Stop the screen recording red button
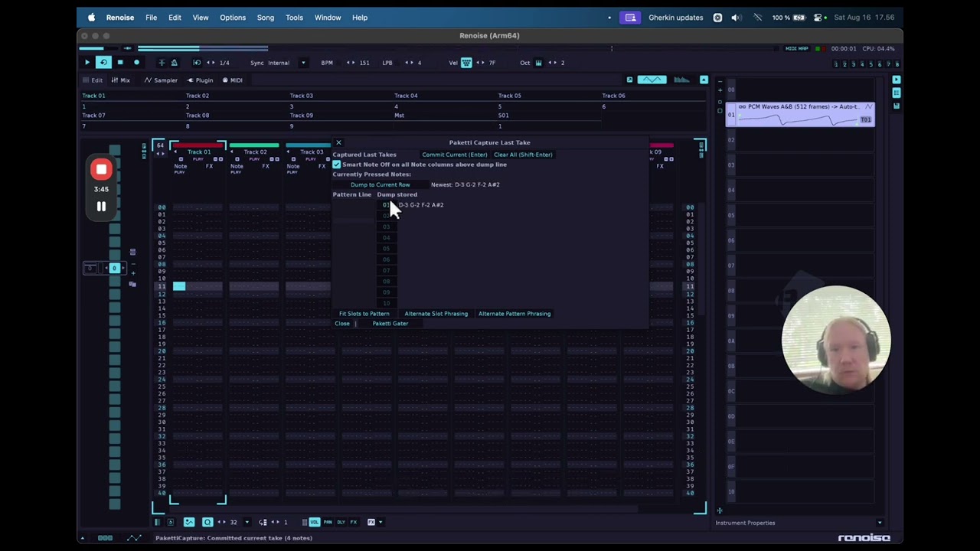The height and width of the screenshot is (551, 980). 101,170
